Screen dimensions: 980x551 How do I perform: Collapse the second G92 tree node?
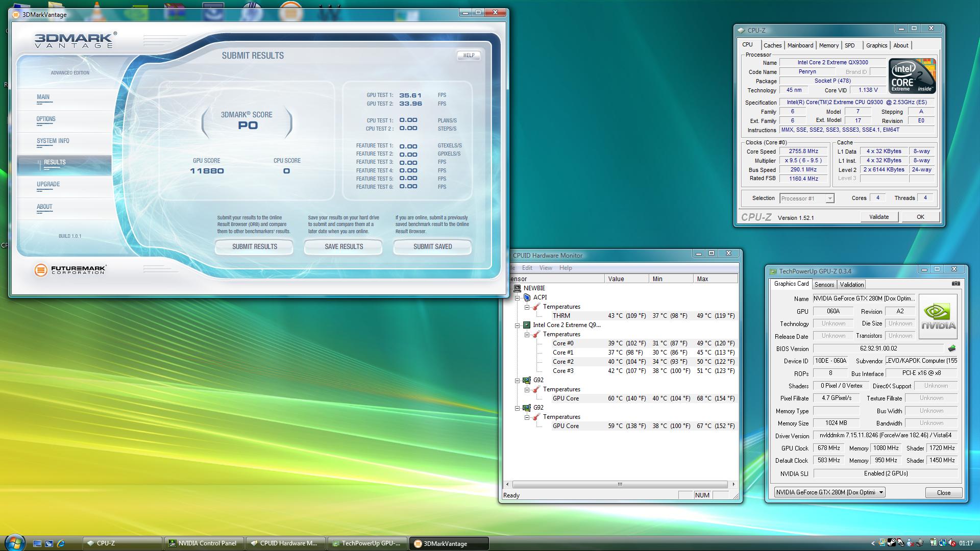pos(518,408)
